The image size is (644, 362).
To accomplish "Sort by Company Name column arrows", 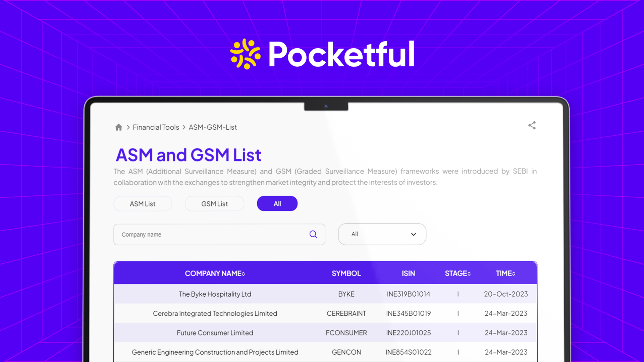I will (244, 274).
